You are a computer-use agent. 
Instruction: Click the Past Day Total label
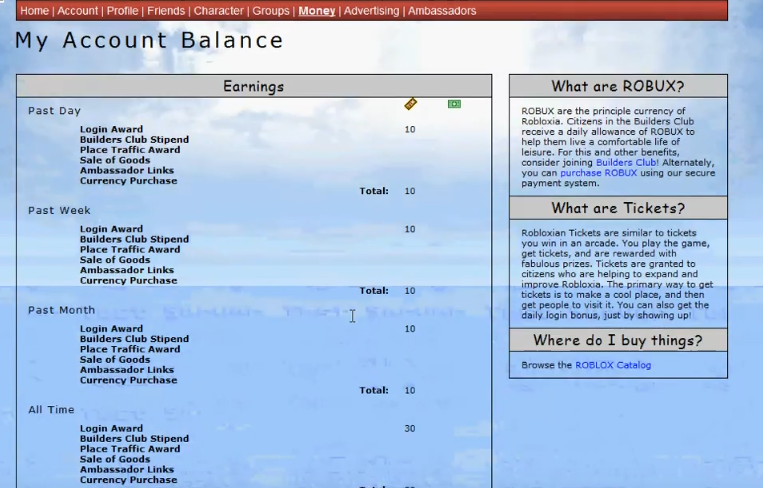click(x=374, y=191)
